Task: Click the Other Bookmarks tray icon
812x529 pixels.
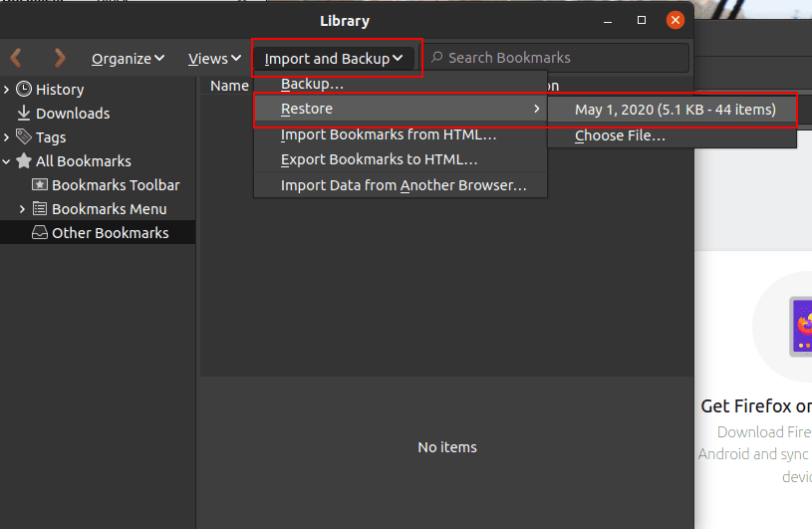Action: point(40,232)
